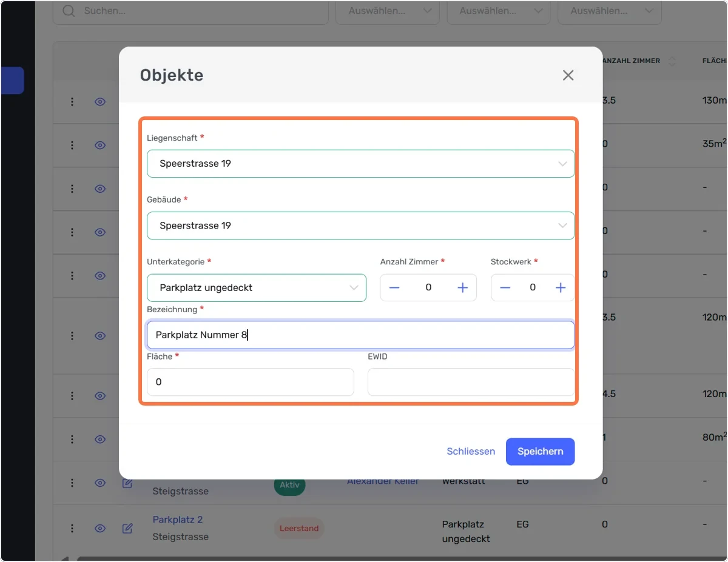Open first Auswählen filter dropdown above table
The width and height of the screenshot is (728, 562).
(x=388, y=11)
